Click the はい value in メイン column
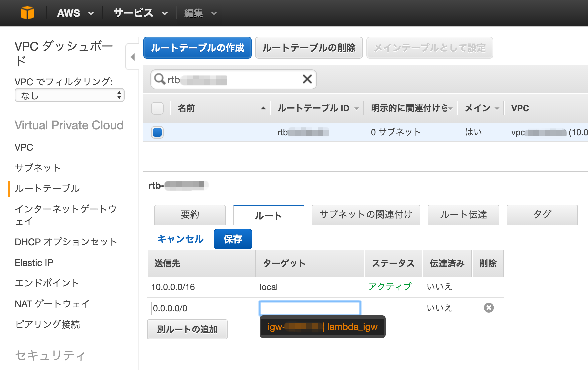 (473, 132)
